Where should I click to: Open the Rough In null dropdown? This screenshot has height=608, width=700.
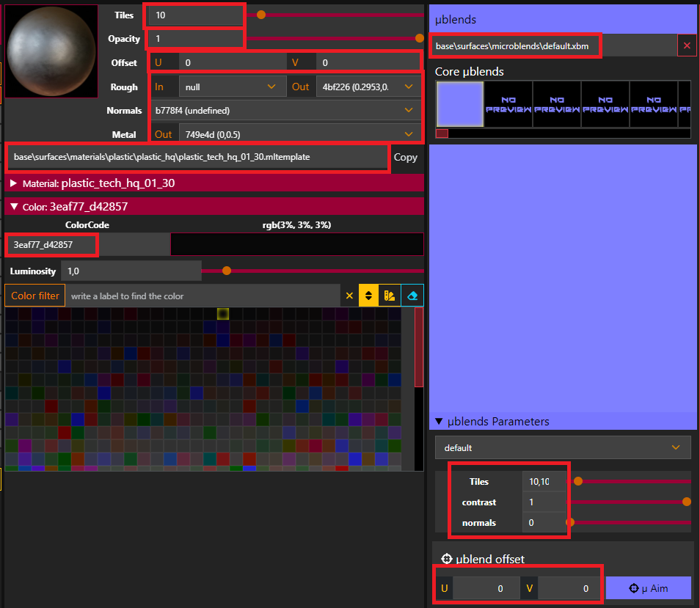230,87
